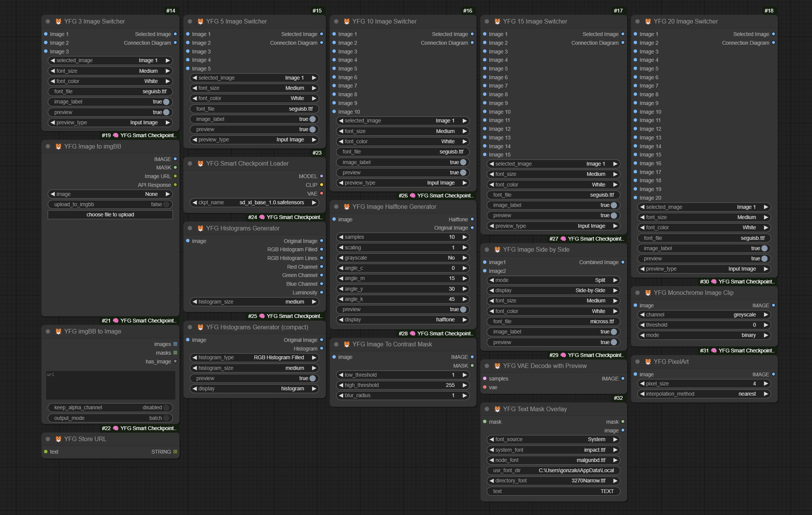Click the YFG Image Side by Side node icon

click(x=497, y=249)
